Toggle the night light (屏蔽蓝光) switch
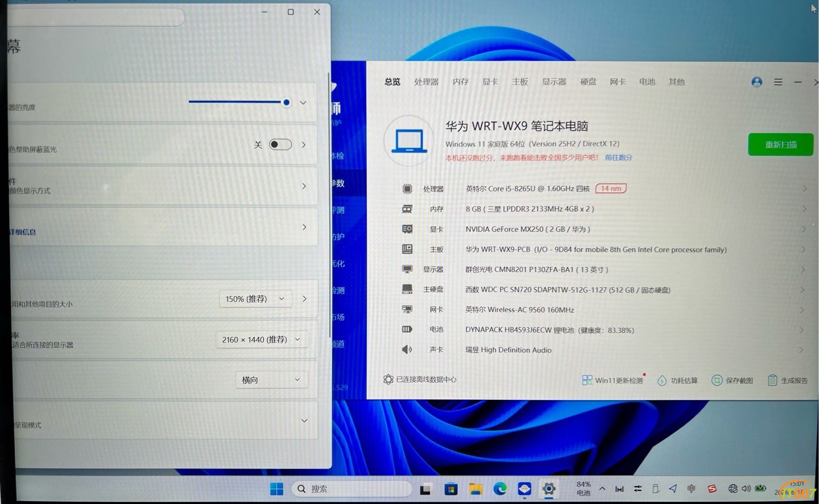The image size is (819, 504). tap(280, 145)
